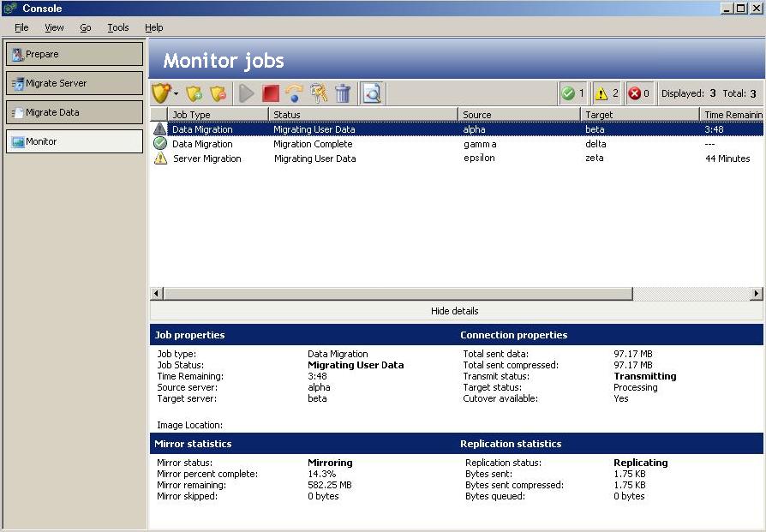Open the Tools menu
Screen dimensions: 766x532
(x=118, y=27)
